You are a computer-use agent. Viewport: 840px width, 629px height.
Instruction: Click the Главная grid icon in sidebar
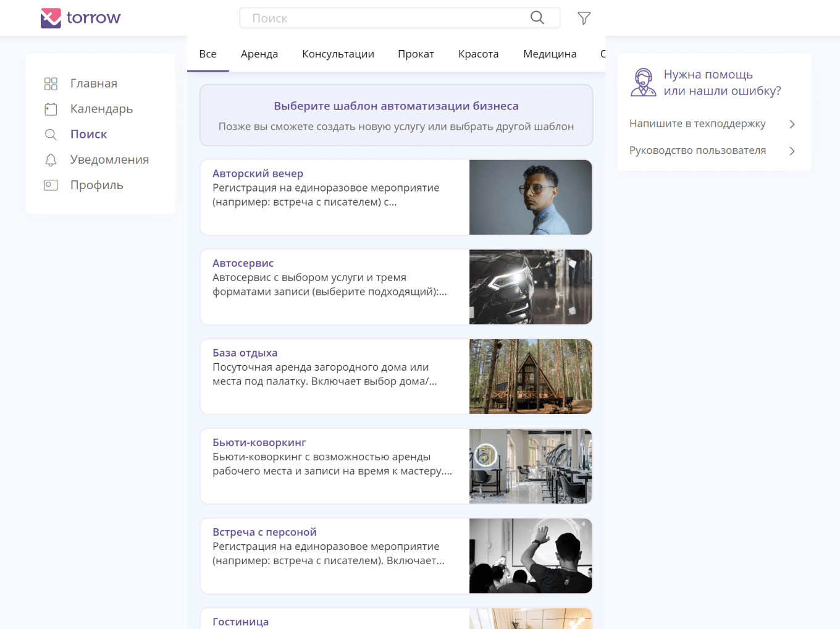[51, 83]
